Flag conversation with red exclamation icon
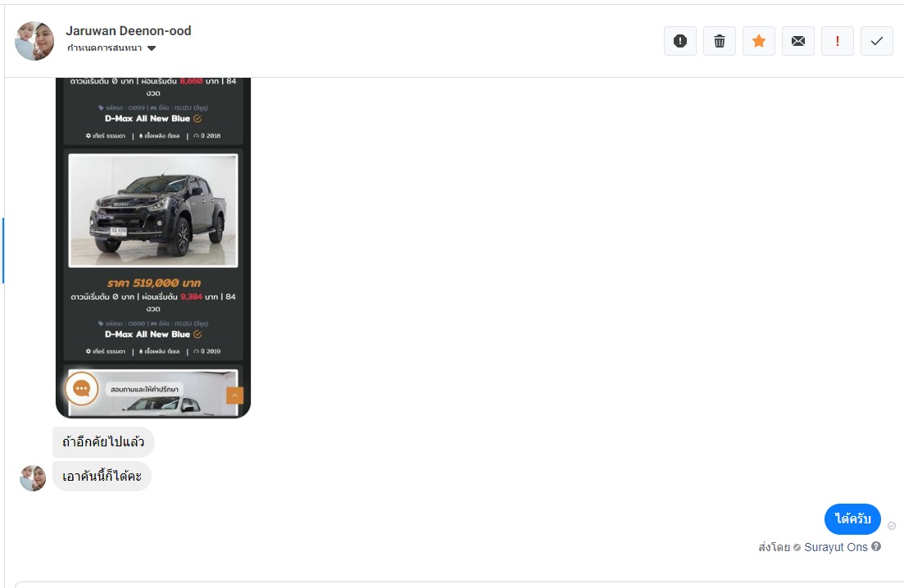 click(837, 41)
